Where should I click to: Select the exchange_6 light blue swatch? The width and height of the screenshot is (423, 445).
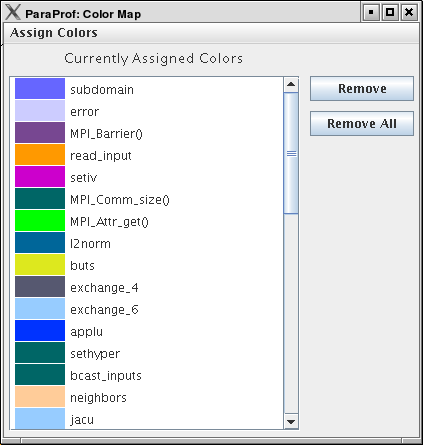(x=40, y=309)
